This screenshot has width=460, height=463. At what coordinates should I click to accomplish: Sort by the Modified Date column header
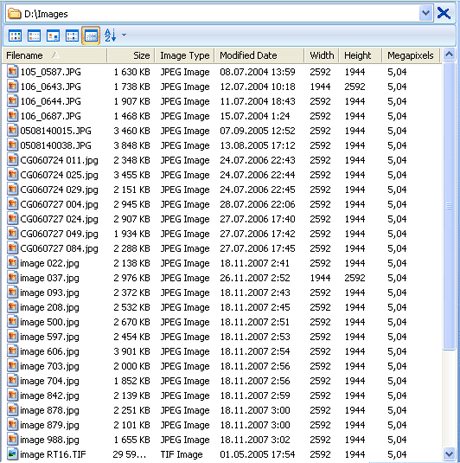tap(259, 55)
